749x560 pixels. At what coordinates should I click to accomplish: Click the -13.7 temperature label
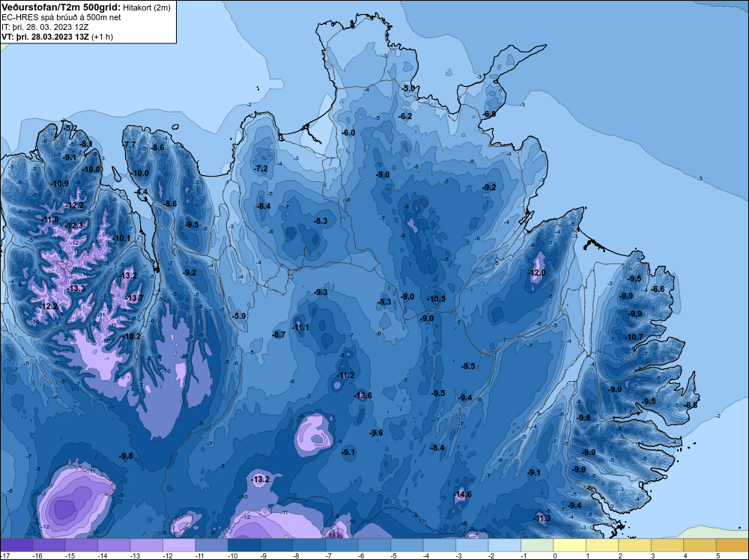pos(134,299)
